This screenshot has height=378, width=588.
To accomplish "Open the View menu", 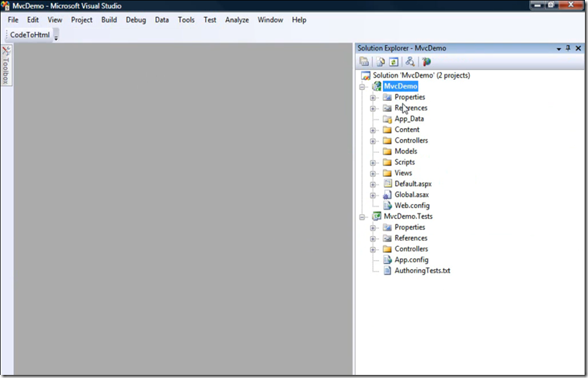I will 54,20.
